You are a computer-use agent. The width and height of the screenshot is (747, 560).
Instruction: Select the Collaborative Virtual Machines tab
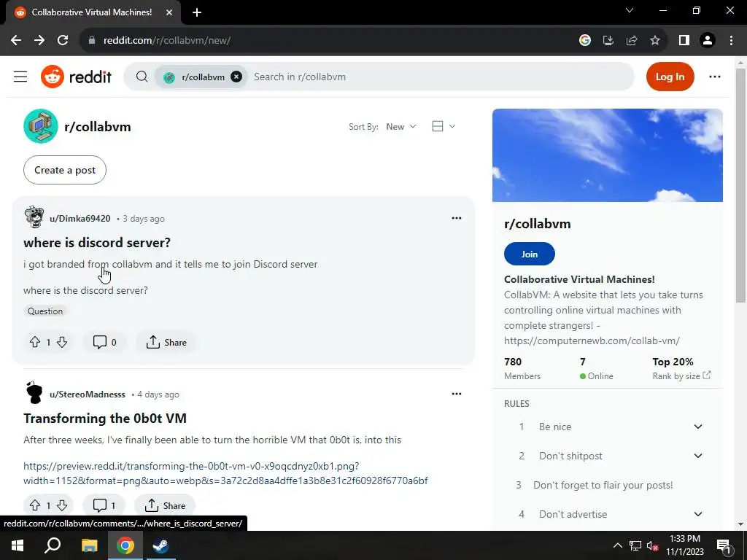[x=92, y=12]
